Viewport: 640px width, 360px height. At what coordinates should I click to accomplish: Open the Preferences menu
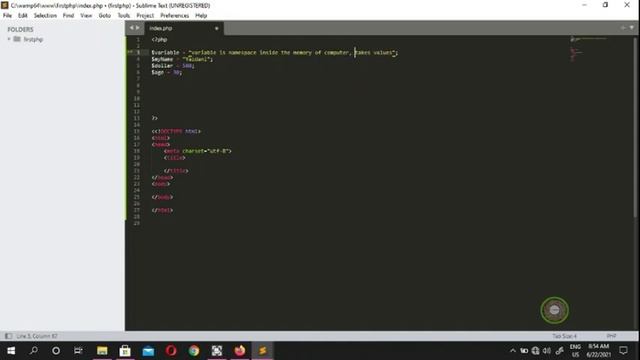[174, 16]
